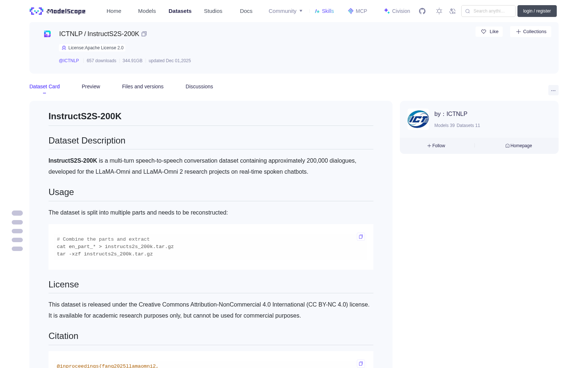Click 'Datasets 11' count
This screenshot has height=368, width=588.
pos(468,125)
